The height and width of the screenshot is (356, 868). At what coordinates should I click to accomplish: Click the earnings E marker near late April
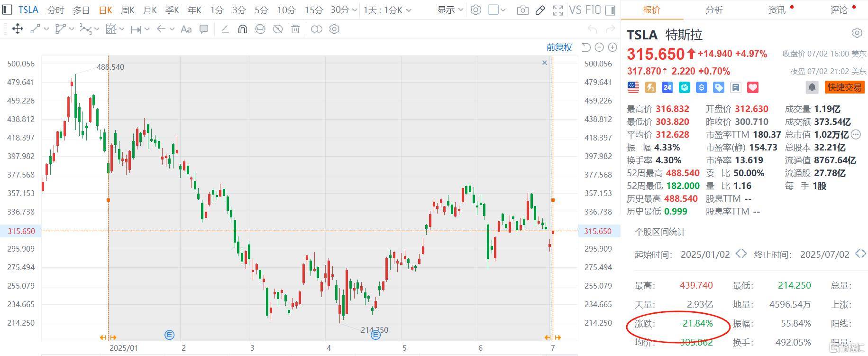point(375,335)
